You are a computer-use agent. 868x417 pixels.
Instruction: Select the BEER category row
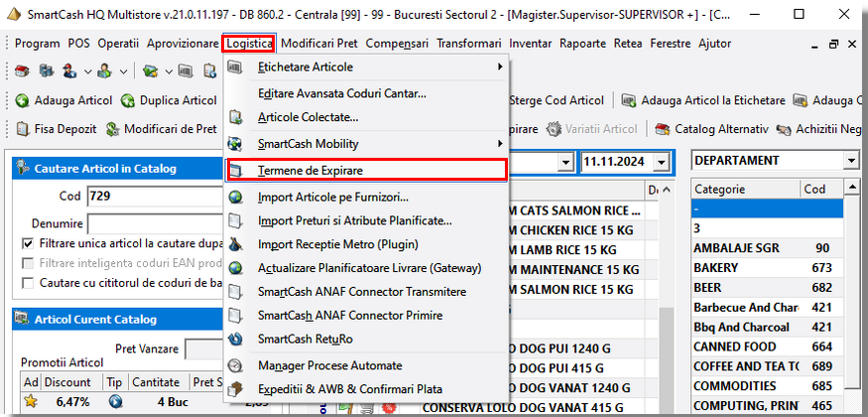pos(767,287)
